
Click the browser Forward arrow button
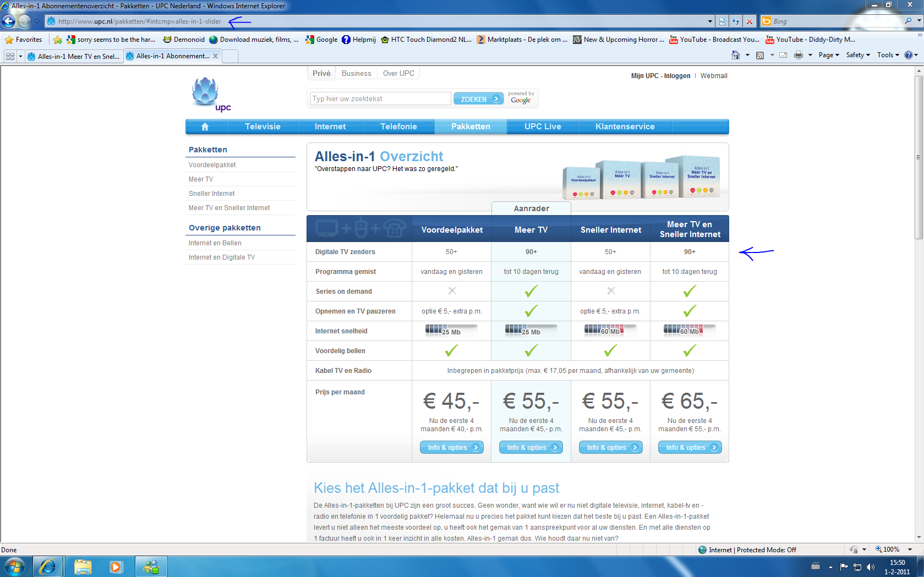[x=24, y=21]
